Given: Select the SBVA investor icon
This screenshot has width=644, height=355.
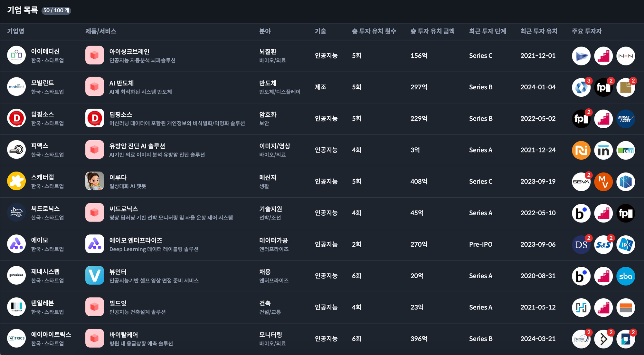Looking at the screenshot, I should tap(581, 182).
